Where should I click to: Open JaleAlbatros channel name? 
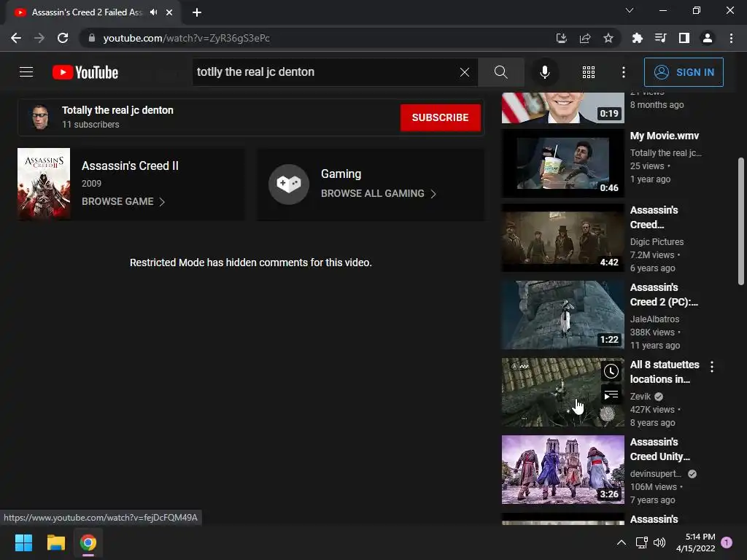654,319
